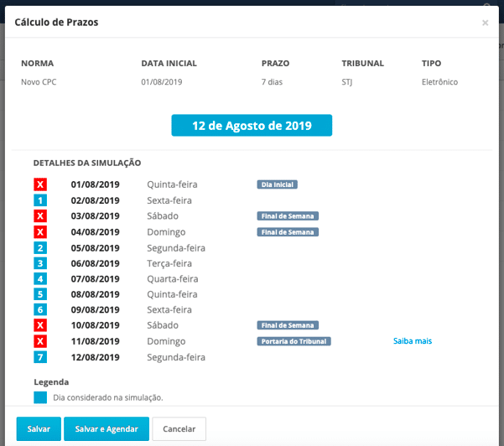
Task: Open the Saiba mais link
Action: coord(413,341)
